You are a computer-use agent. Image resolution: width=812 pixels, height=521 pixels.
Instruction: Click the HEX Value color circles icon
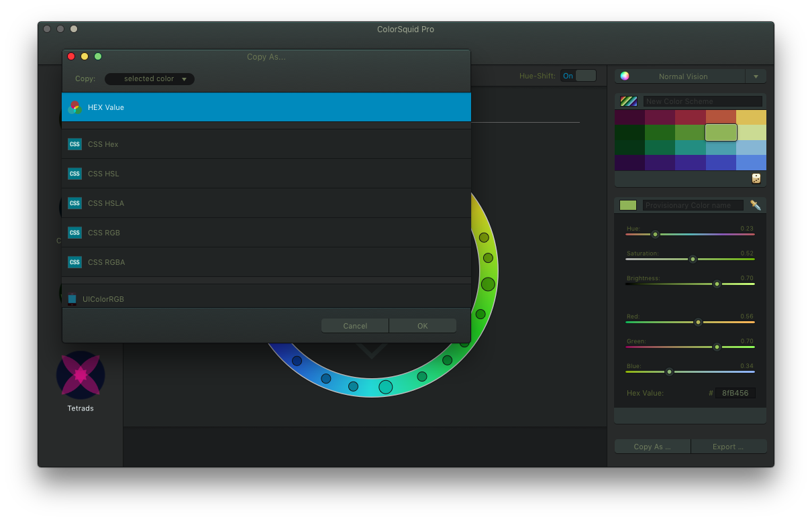point(74,107)
